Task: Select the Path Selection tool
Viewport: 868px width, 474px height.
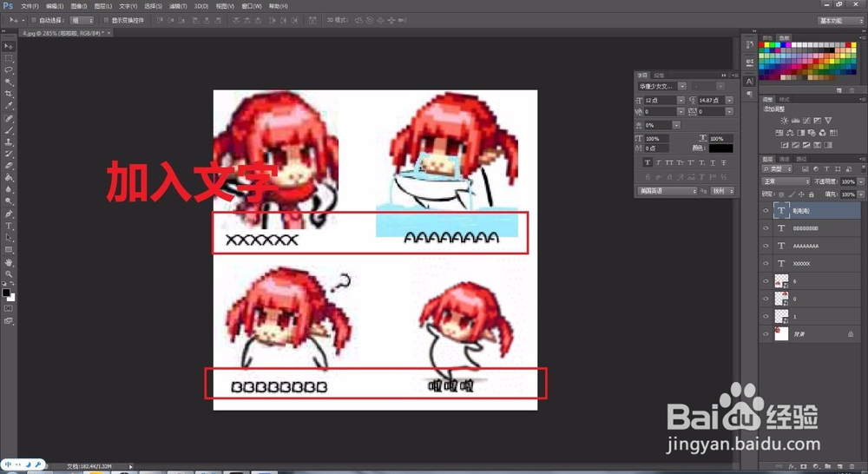Action: click(9, 238)
